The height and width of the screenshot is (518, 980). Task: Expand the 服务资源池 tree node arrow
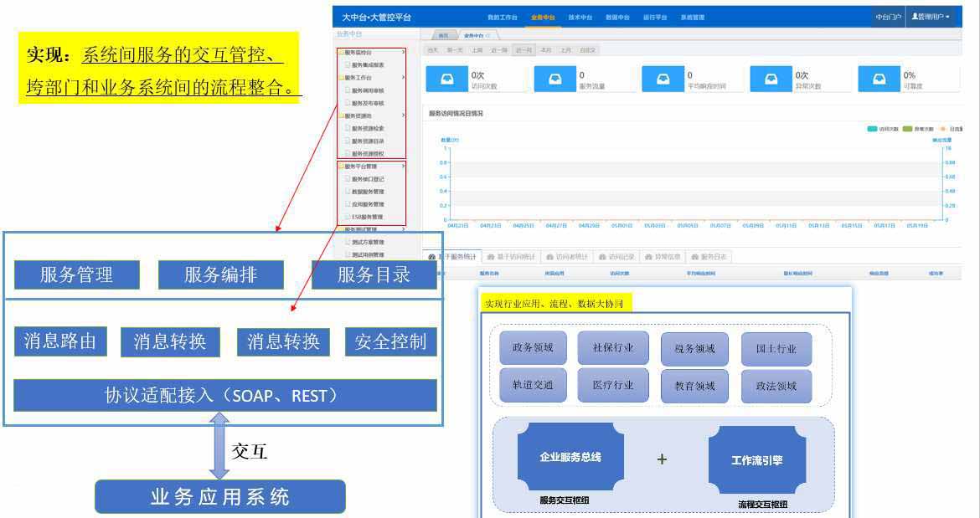pyautogui.click(x=403, y=115)
